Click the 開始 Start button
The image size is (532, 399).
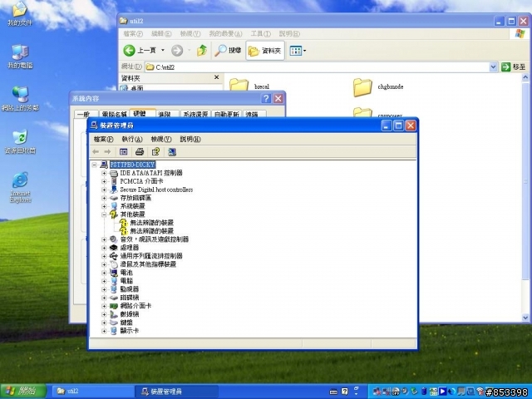point(23,392)
